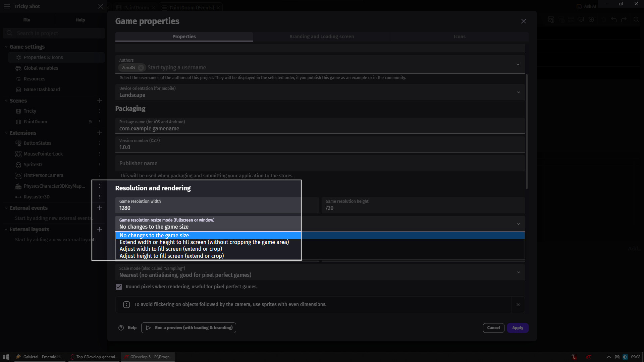This screenshot has width=644, height=362.
Task: Select Extend width or height to fill screen
Action: [204, 242]
